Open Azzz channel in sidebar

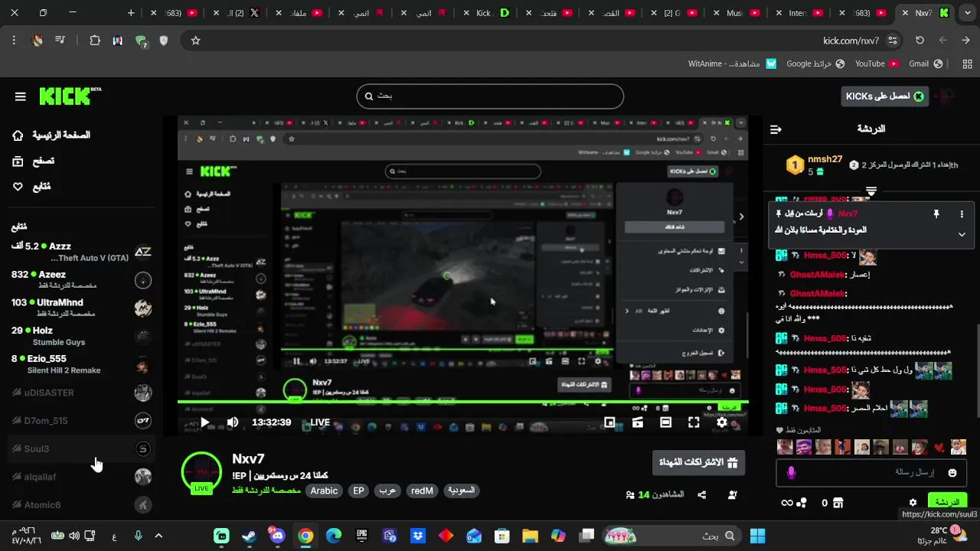coord(80,252)
